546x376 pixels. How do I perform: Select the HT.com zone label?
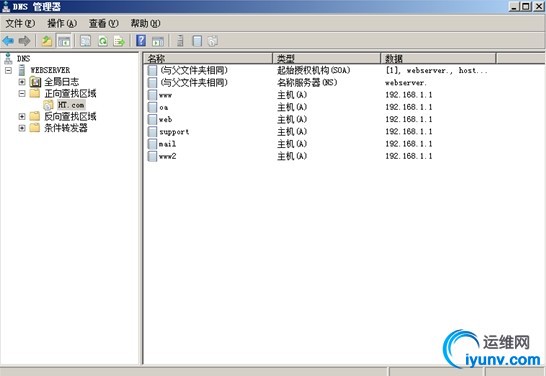click(x=71, y=105)
